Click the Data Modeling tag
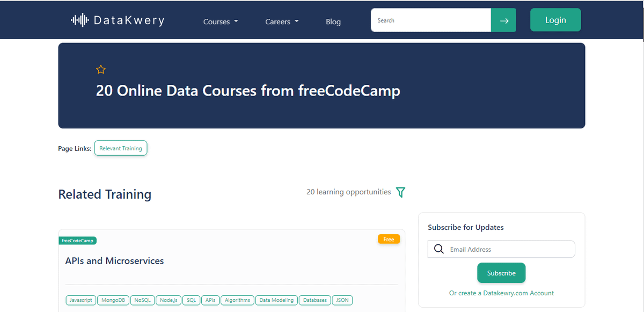The height and width of the screenshot is (312, 644). [276, 300]
